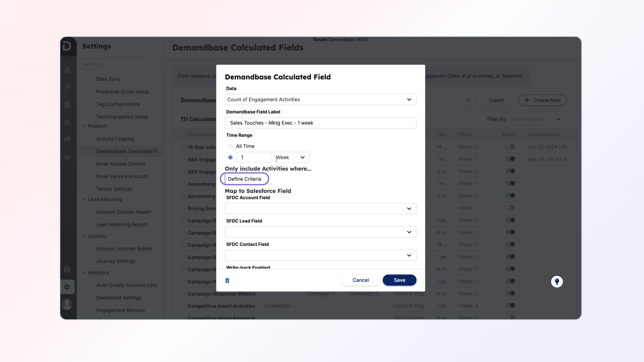
Task: Open the Count of Engagement Activities dropdown
Action: pos(320,99)
